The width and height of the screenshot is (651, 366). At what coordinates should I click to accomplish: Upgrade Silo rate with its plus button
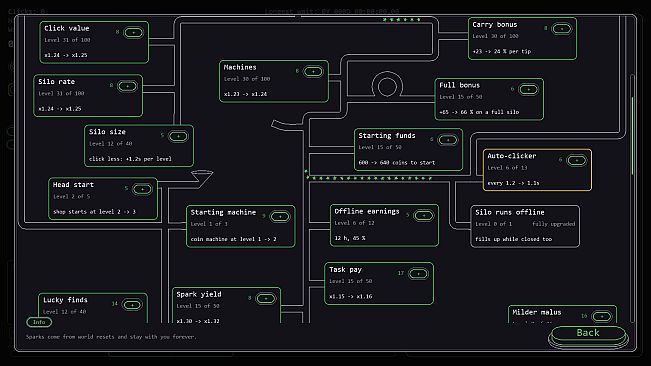tap(127, 86)
